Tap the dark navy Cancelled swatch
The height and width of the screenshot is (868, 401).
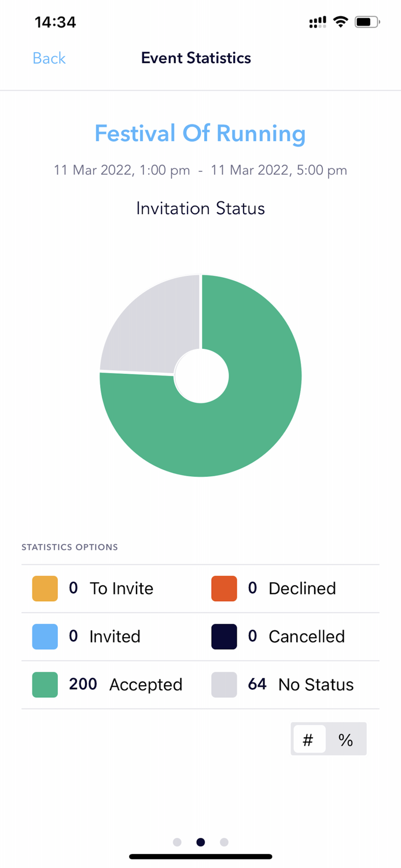[224, 637]
